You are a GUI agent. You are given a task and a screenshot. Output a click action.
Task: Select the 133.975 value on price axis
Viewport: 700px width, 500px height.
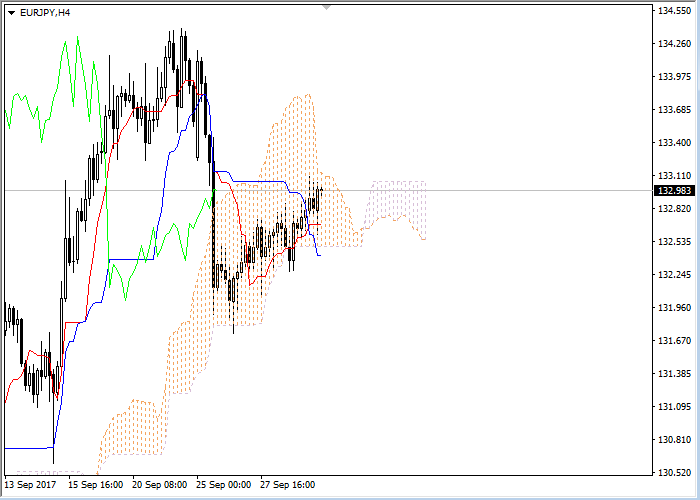(674, 77)
